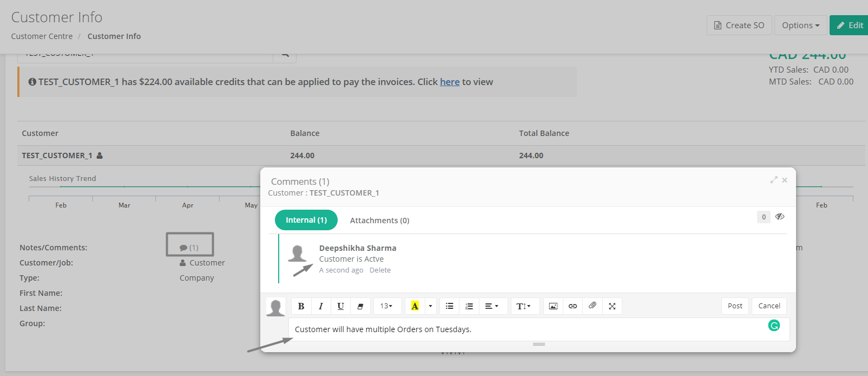Image resolution: width=868 pixels, height=376 pixels.
Task: Select the Internal (1) tab
Action: (x=306, y=220)
